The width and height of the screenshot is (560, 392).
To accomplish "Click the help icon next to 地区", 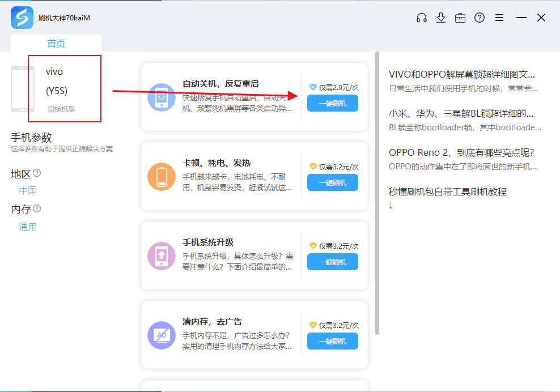I will tap(37, 172).
